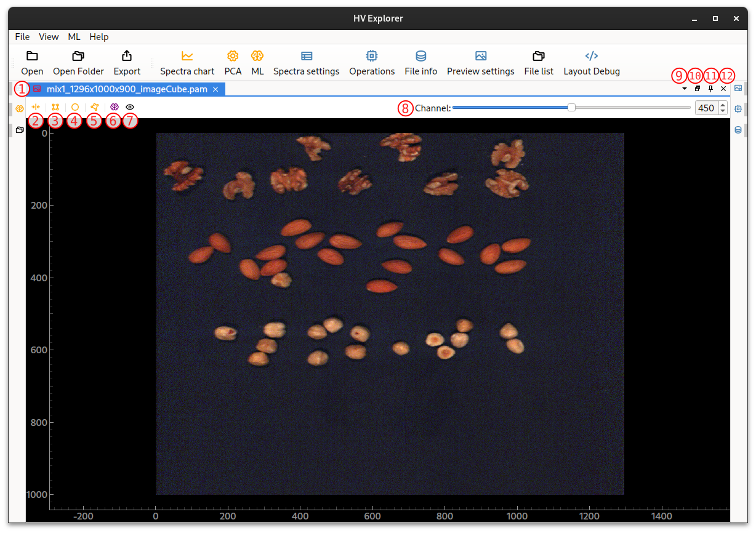
Task: Increase channel with spinbox up arrow
Action: pyautogui.click(x=723, y=105)
